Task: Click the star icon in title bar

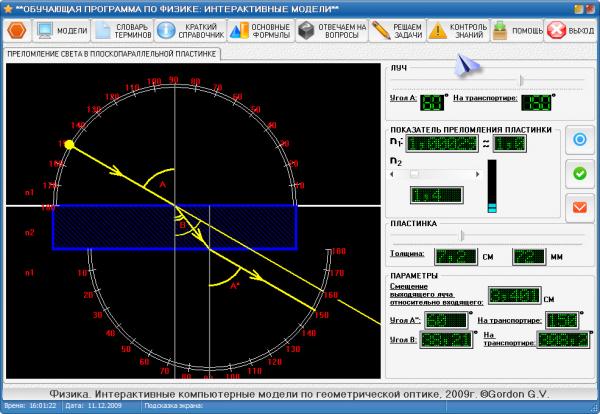Action: click(x=8, y=9)
